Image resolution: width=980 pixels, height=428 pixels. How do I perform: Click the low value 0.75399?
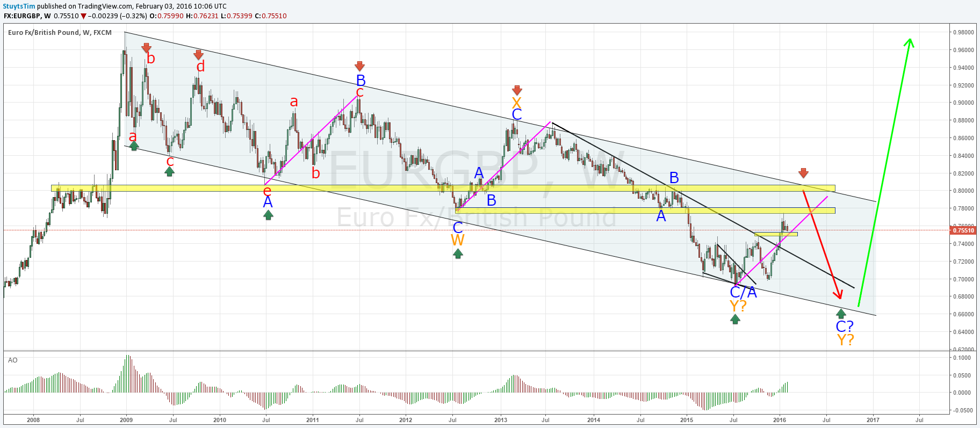pos(239,16)
